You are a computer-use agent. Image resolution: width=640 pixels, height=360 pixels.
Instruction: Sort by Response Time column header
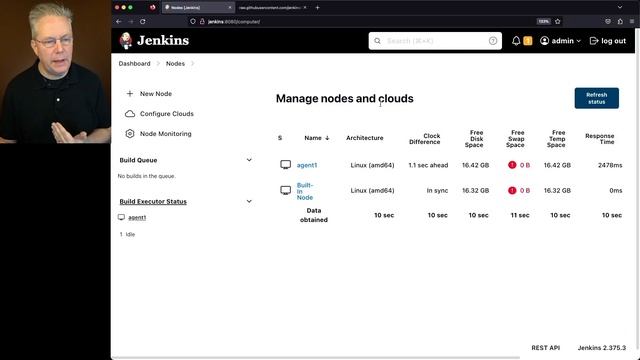click(x=600, y=139)
